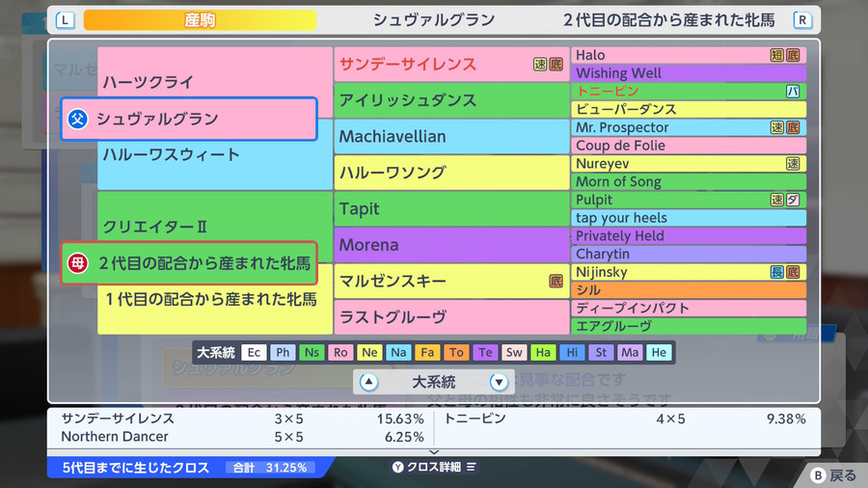This screenshot has width=868, height=488.
Task: Select アイリッシュダンス pedigree cell
Action: coord(451,100)
